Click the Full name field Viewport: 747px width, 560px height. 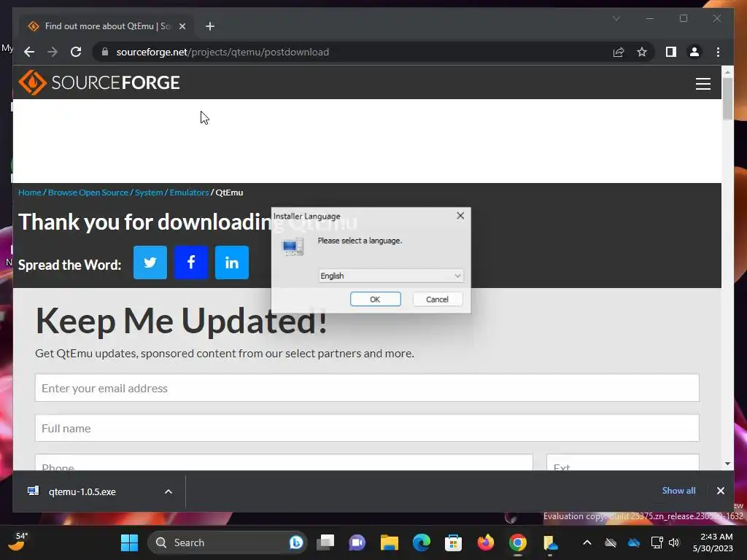coord(367,427)
